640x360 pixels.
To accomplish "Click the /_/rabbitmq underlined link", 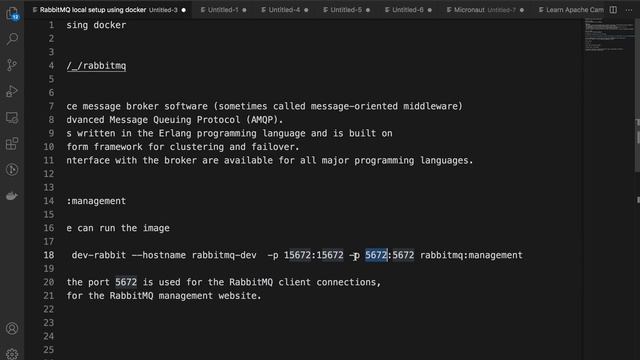I will (96, 66).
